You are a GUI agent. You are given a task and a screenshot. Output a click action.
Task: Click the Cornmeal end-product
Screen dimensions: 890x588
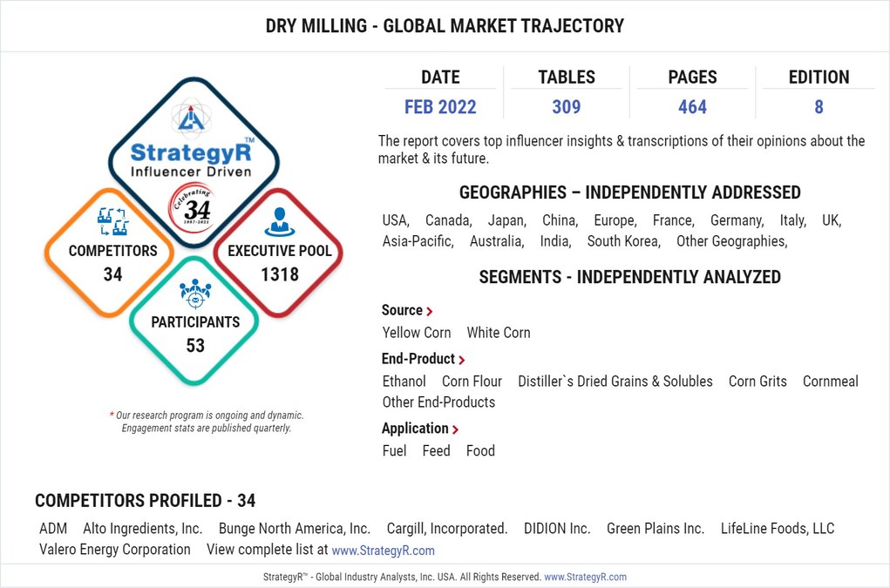pos(831,381)
